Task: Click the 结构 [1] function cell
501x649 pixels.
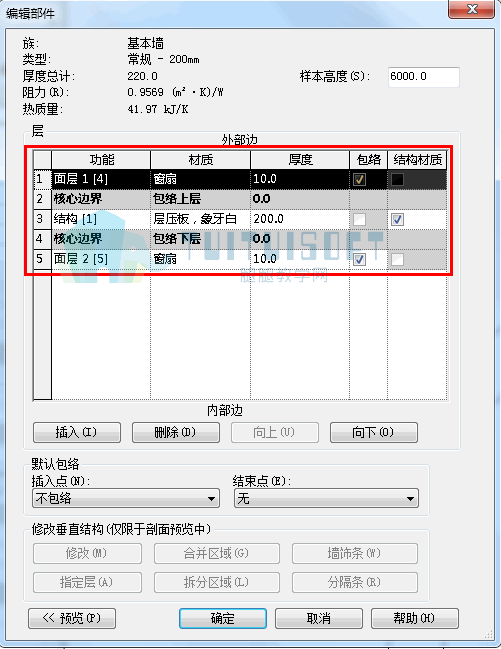Action: pyautogui.click(x=101, y=219)
